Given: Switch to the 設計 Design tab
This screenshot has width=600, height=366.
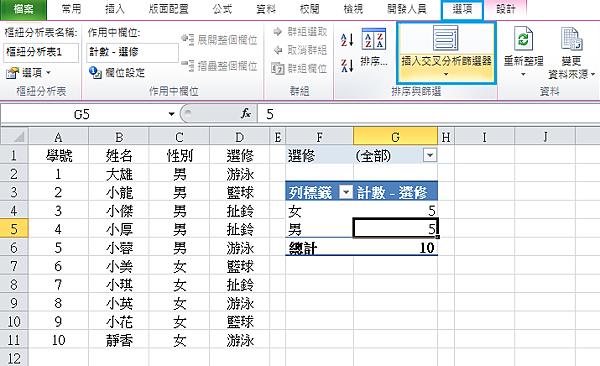Looking at the screenshot, I should tap(506, 9).
